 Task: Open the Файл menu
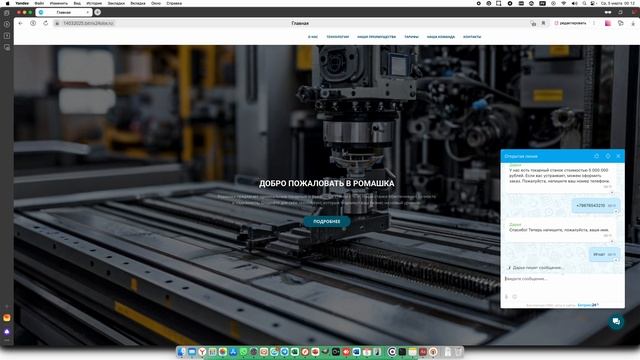39,3
